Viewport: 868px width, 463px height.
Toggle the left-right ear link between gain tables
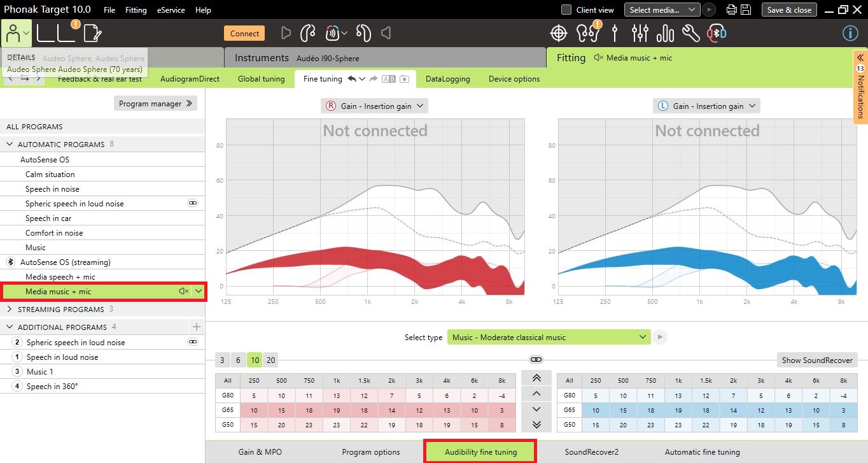536,360
